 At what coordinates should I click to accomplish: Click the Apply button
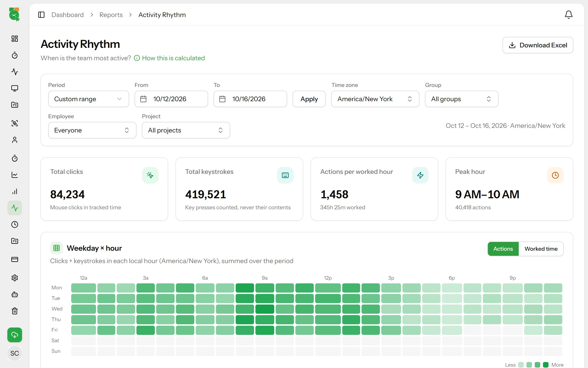[309, 99]
